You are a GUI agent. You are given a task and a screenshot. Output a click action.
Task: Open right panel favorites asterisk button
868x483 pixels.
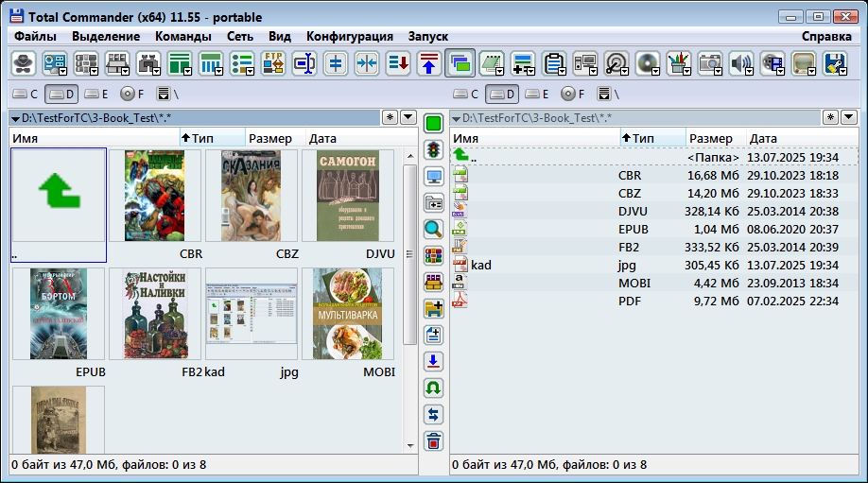click(x=830, y=117)
